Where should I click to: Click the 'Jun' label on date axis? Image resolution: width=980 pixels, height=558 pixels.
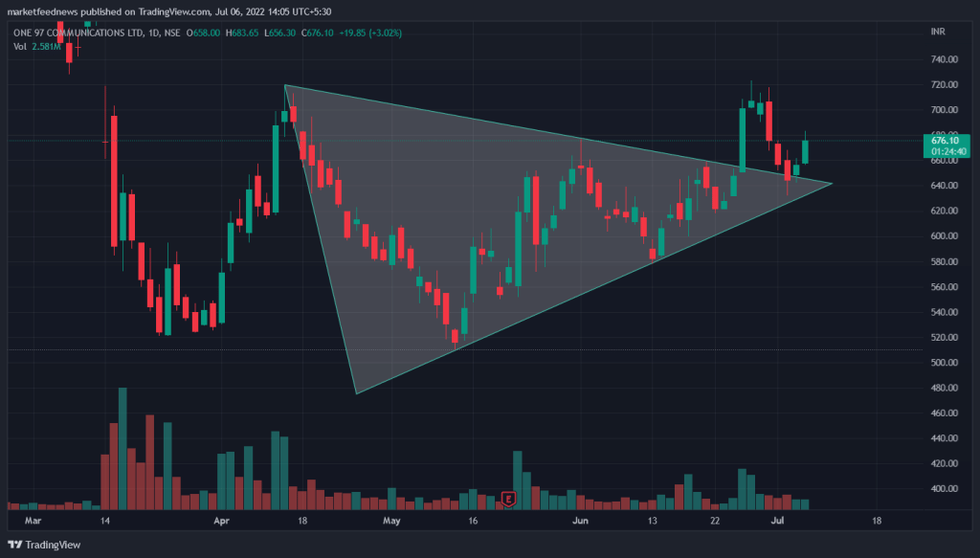point(579,522)
